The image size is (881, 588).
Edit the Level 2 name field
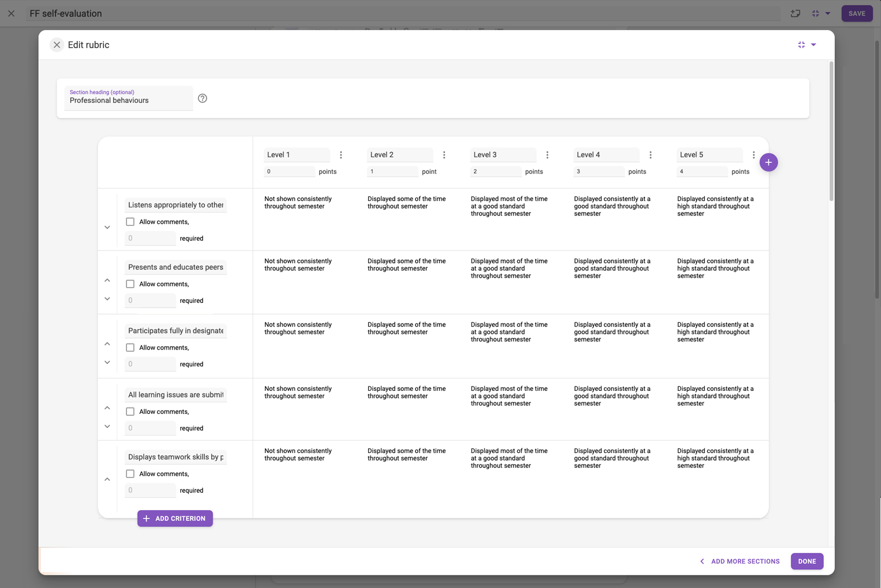400,155
